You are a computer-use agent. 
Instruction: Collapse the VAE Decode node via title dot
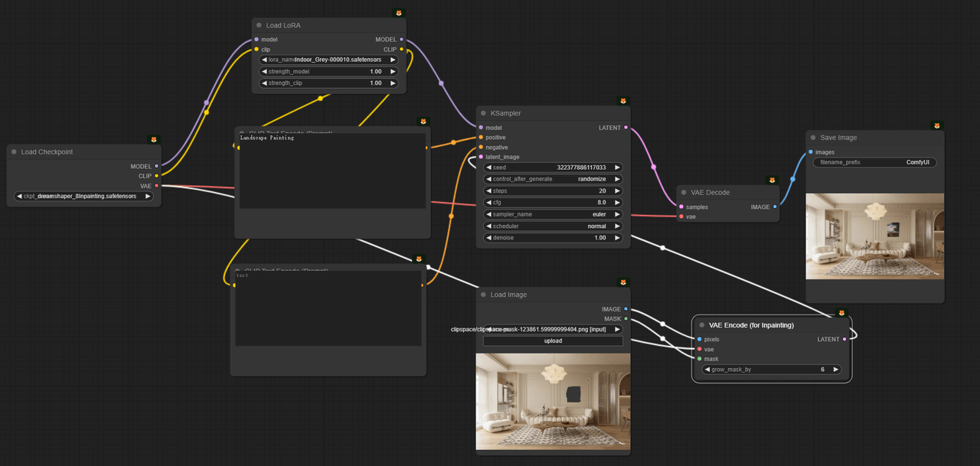click(684, 193)
